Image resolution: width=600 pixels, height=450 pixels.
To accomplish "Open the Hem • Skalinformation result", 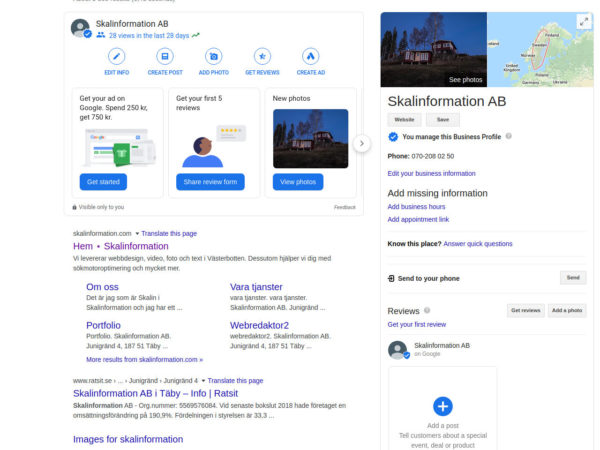I will coord(121,246).
